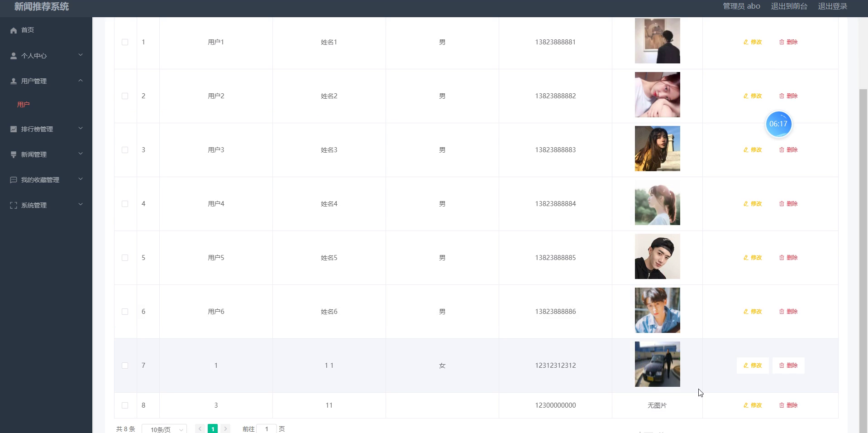
Task: Open avatar thumbnail of 用户1
Action: pos(658,41)
